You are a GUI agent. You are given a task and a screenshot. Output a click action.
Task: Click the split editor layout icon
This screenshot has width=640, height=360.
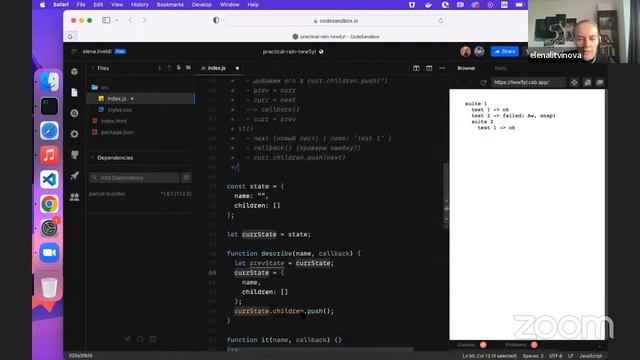coord(416,68)
